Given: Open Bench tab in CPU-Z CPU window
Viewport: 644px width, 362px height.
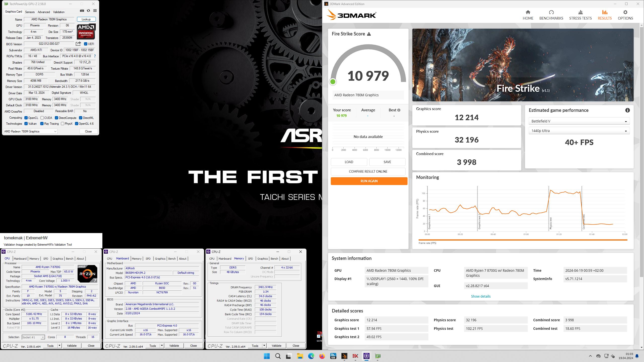Looking at the screenshot, I should point(69,259).
